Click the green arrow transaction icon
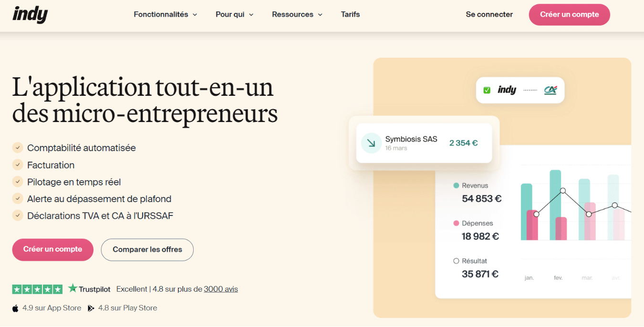Image resolution: width=644 pixels, height=327 pixels. (371, 143)
